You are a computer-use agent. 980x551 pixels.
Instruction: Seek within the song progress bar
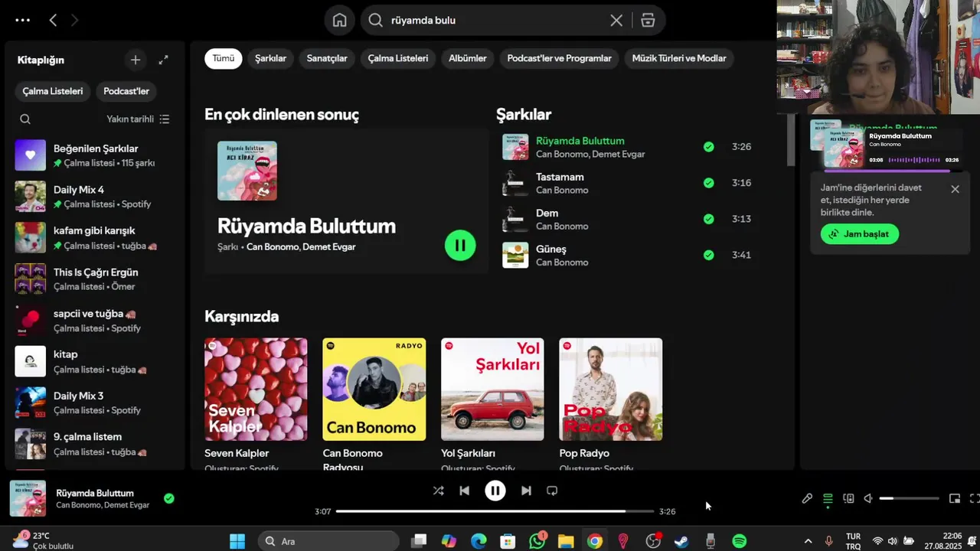pos(495,511)
